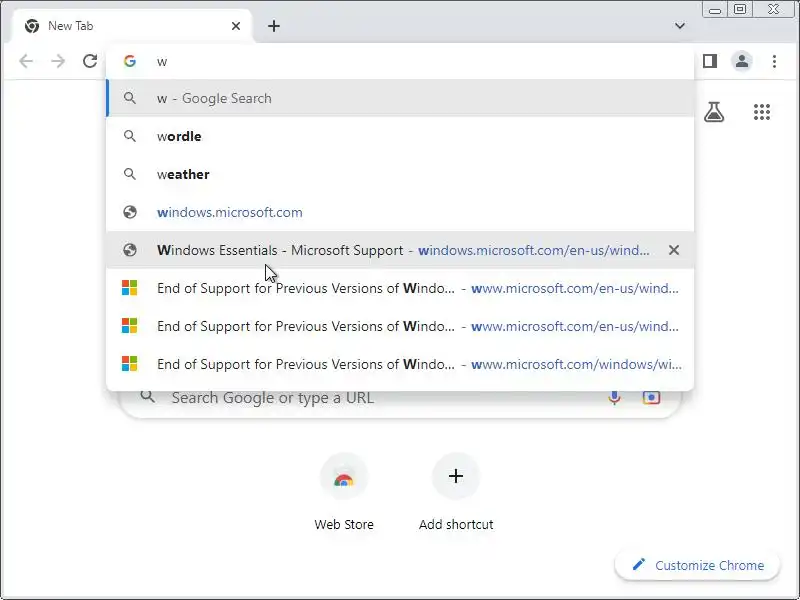The height and width of the screenshot is (600, 800).
Task: Click globe icon of Windows Essentials row
Action: coord(130,250)
